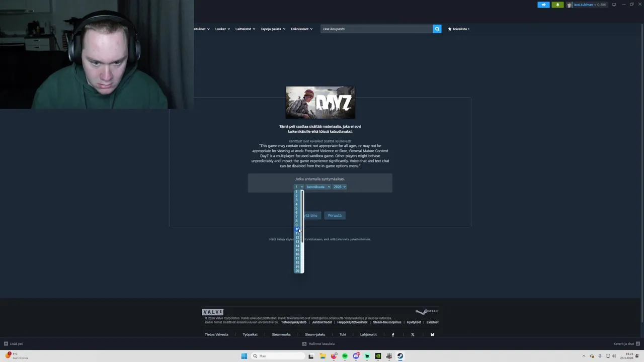Open the Steam-jakelu footer link
The width and height of the screenshot is (644, 362).
point(315,334)
